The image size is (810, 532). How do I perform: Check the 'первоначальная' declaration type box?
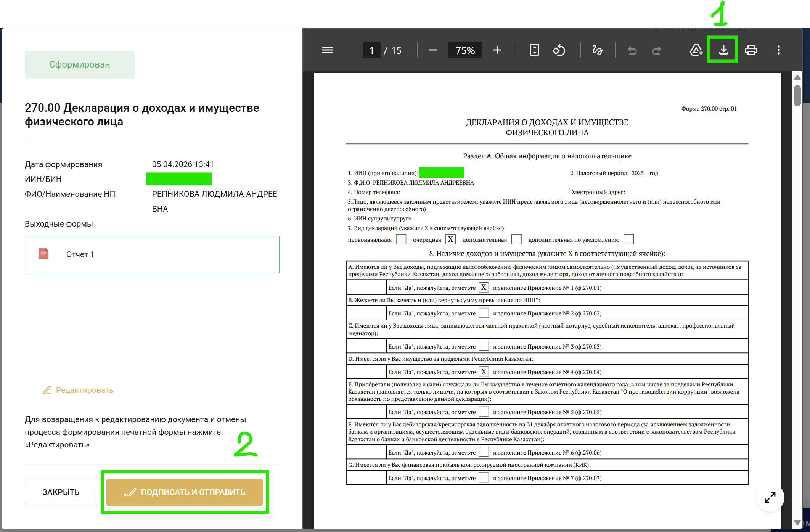click(401, 239)
